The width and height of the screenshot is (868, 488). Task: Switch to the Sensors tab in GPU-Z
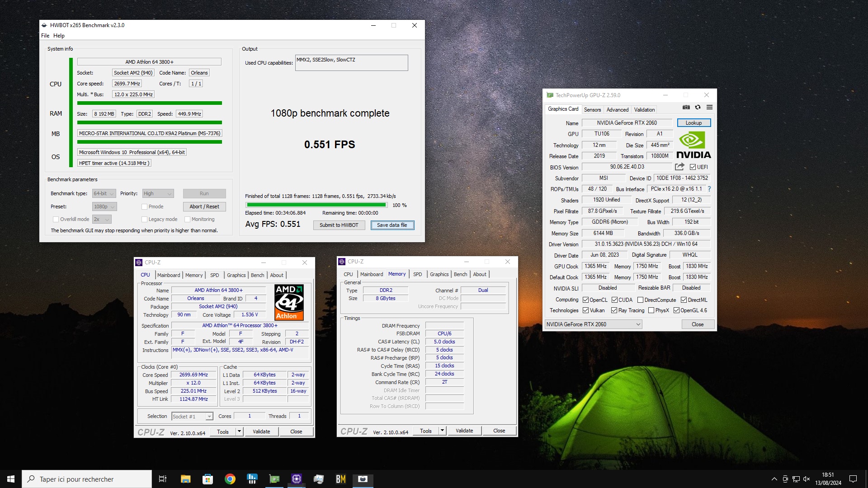coord(592,110)
